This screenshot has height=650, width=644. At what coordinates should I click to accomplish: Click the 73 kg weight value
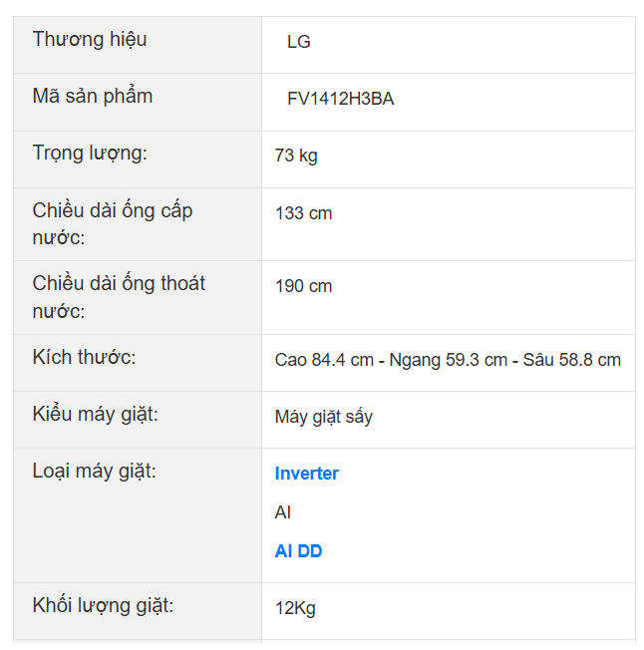tap(296, 156)
